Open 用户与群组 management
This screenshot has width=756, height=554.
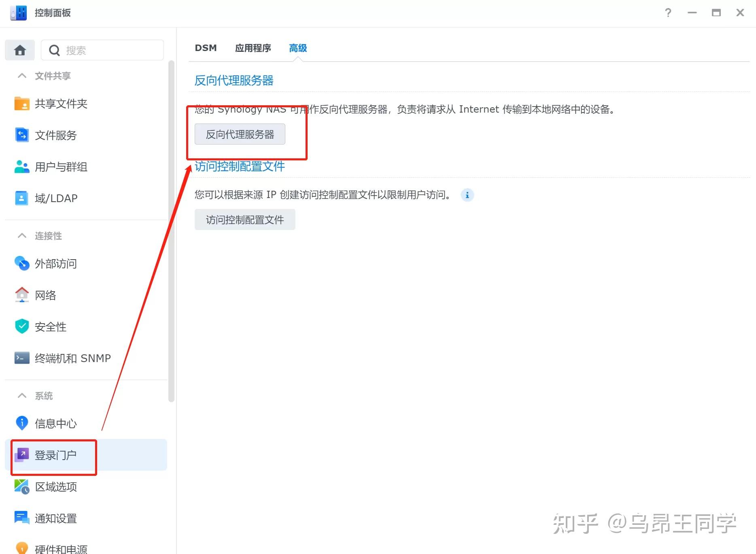[61, 167]
